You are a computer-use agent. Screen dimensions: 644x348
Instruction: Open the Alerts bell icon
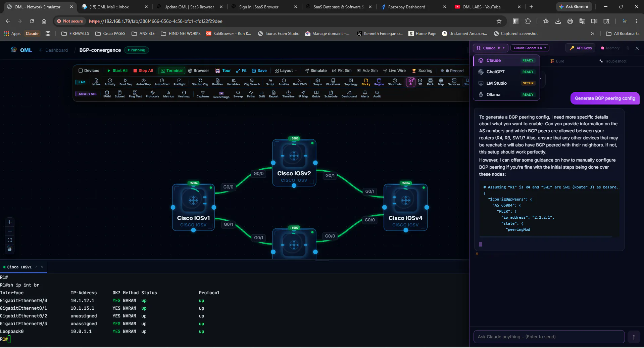point(365,94)
